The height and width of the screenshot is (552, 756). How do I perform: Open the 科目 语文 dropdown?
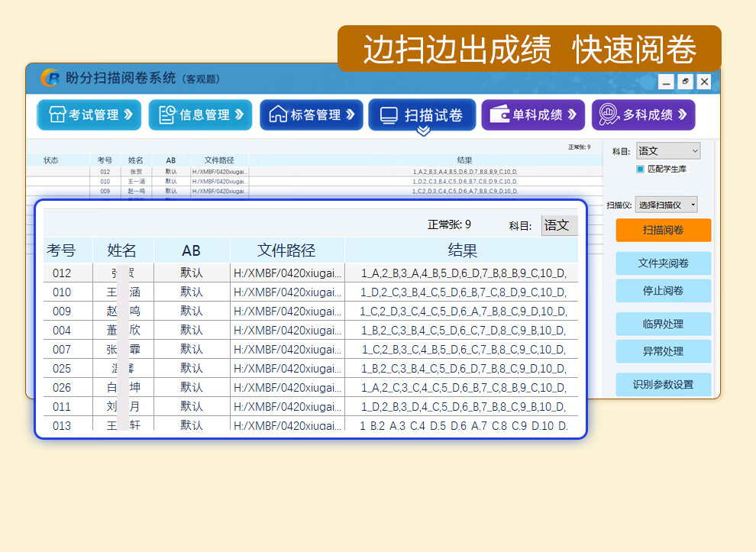click(667, 151)
